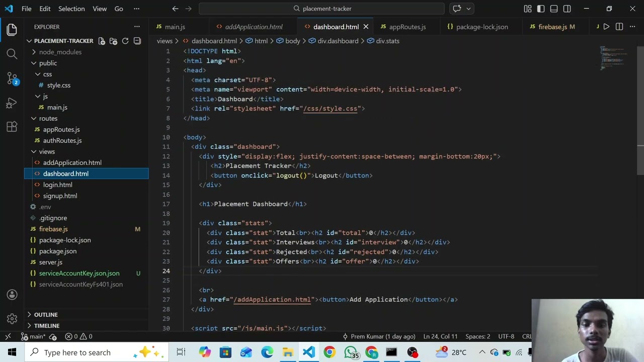The width and height of the screenshot is (644, 362).
Task: Collapse all folders in Explorer
Action: 137,41
